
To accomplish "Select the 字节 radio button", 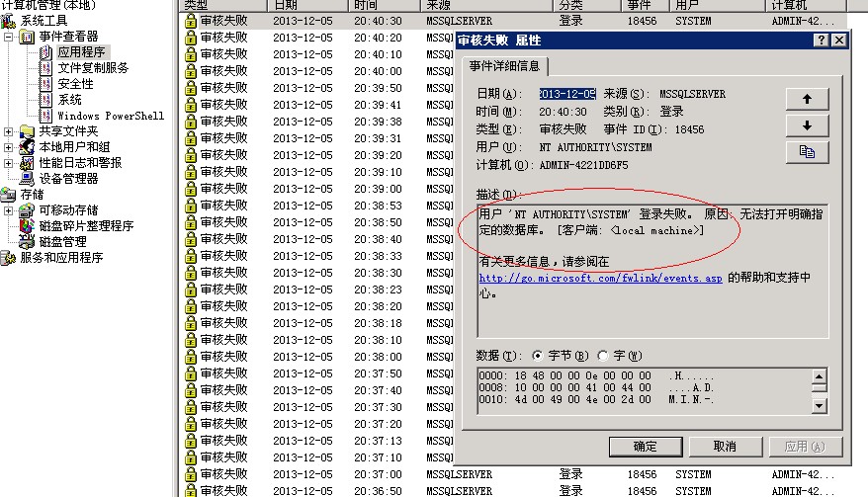I will tap(538, 356).
